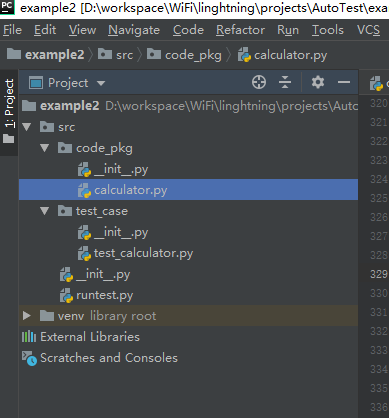
Task: Open the Project view dropdown
Action: coord(101,83)
